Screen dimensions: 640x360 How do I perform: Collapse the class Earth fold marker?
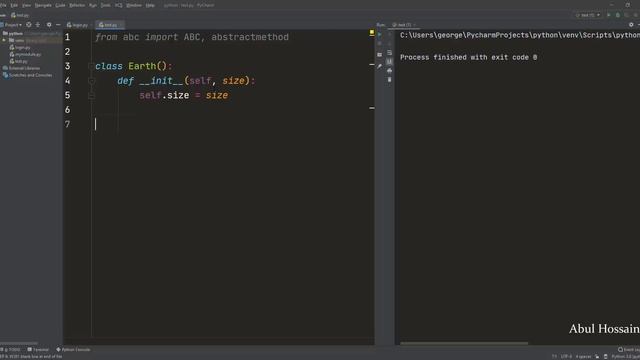pyautogui.click(x=91, y=66)
